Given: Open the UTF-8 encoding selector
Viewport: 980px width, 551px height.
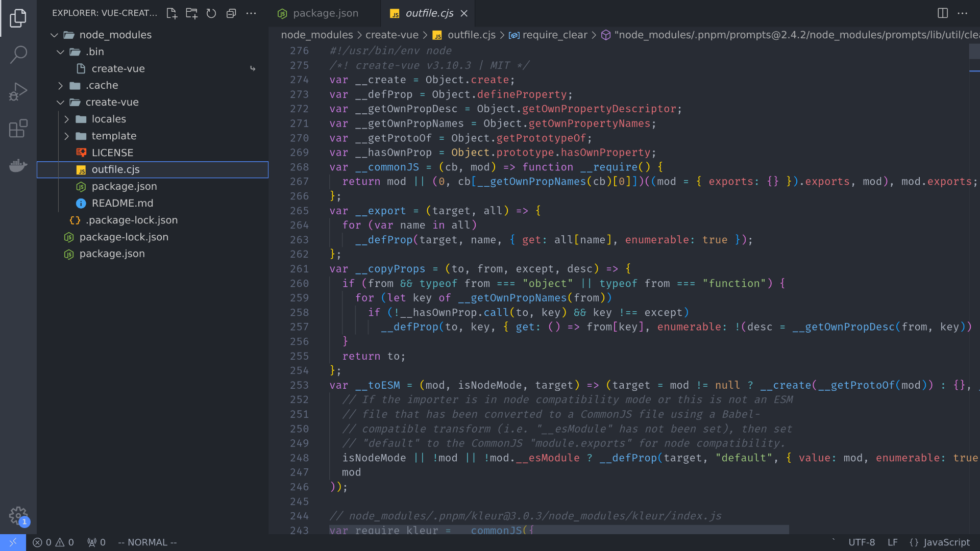Looking at the screenshot, I should click(x=862, y=542).
